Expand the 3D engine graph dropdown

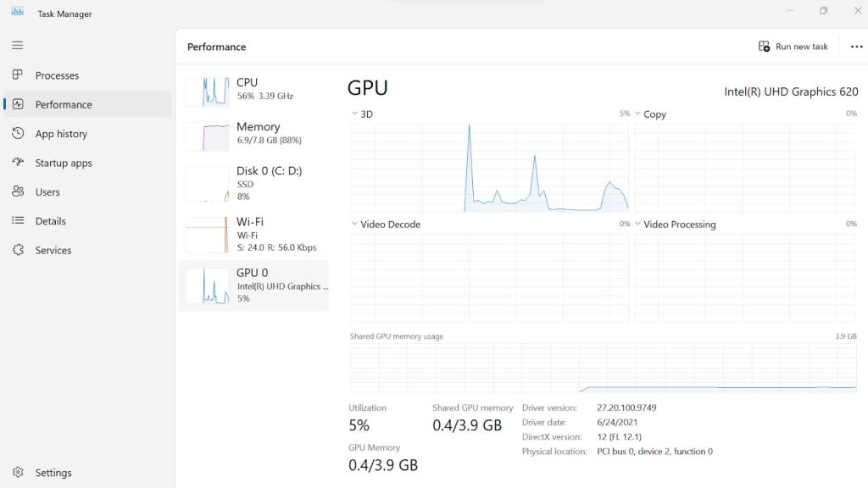click(x=354, y=114)
